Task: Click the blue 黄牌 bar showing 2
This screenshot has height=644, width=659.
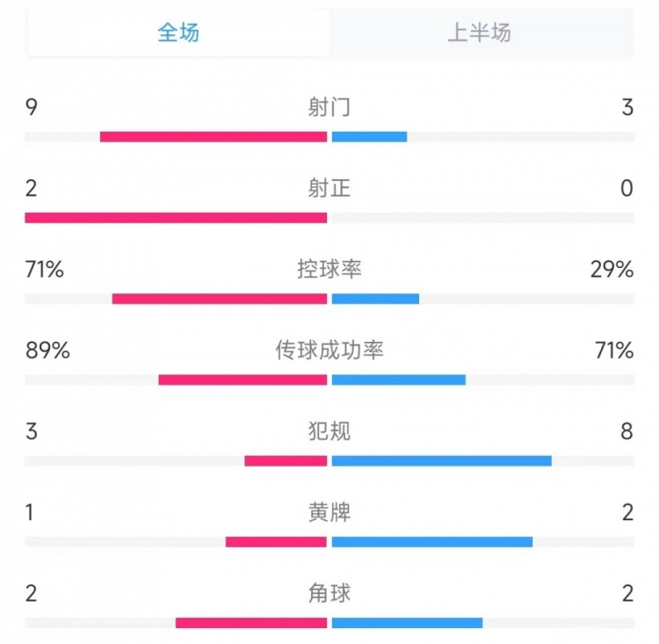Action: (x=432, y=542)
